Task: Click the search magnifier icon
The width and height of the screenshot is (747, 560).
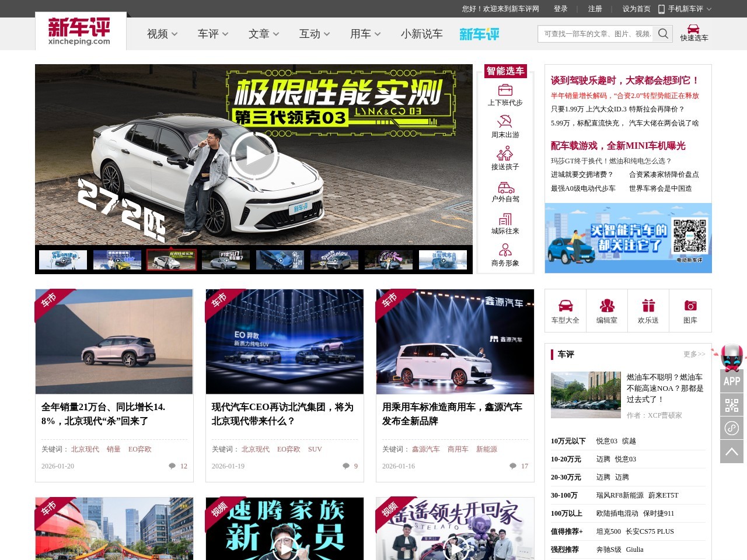Action: point(663,34)
